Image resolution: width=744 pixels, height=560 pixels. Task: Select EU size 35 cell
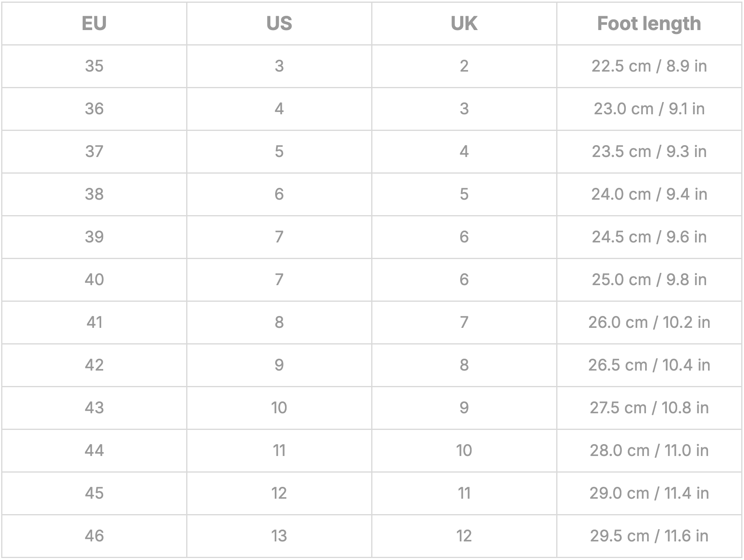click(x=94, y=66)
